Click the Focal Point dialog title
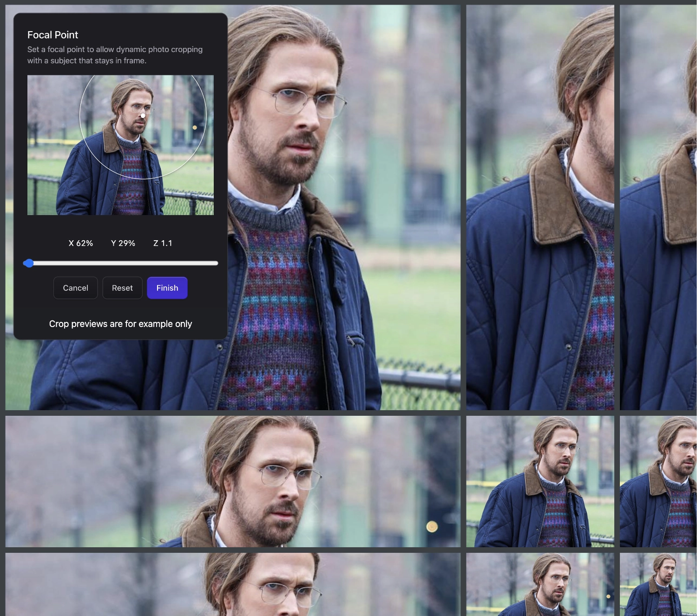 coord(53,34)
